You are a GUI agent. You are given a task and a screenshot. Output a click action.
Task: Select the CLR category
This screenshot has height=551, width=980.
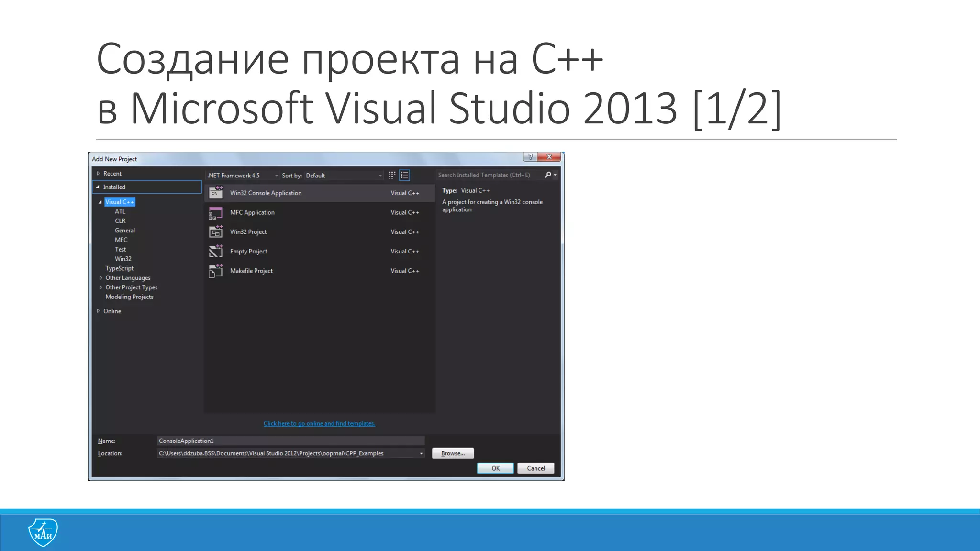coord(120,221)
